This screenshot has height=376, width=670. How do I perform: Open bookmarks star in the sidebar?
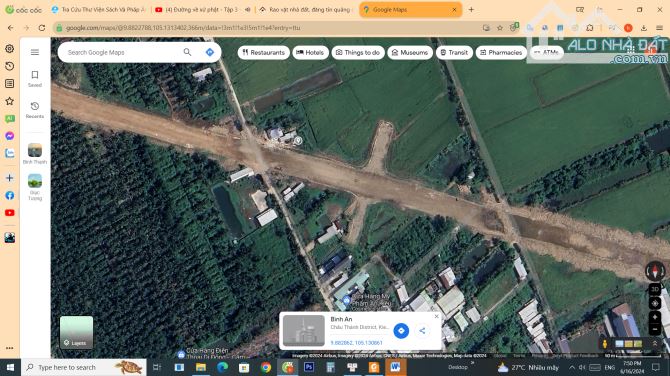[x=9, y=101]
